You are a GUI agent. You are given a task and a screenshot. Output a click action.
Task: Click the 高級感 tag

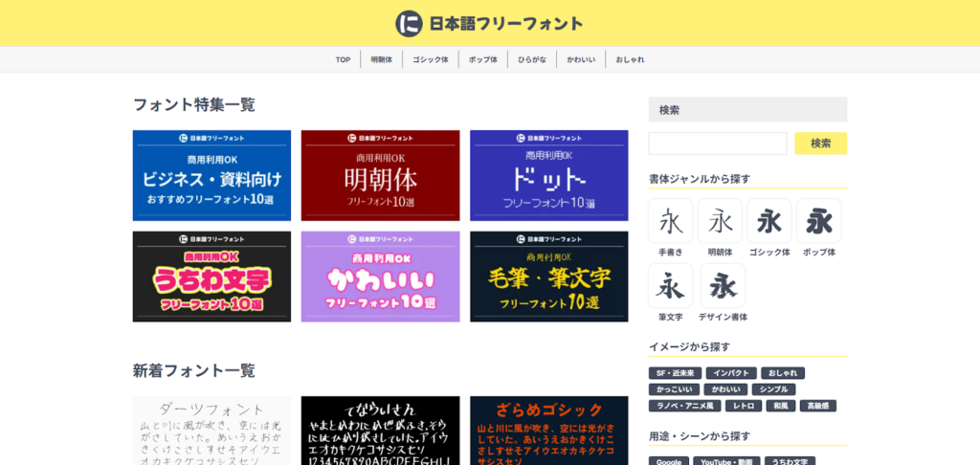(x=818, y=406)
